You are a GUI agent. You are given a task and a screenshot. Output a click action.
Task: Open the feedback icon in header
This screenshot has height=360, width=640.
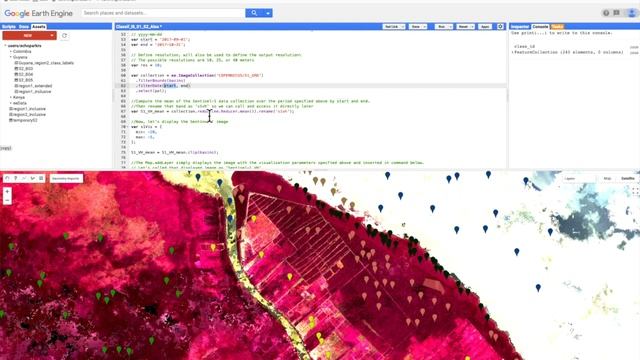[x=616, y=13]
